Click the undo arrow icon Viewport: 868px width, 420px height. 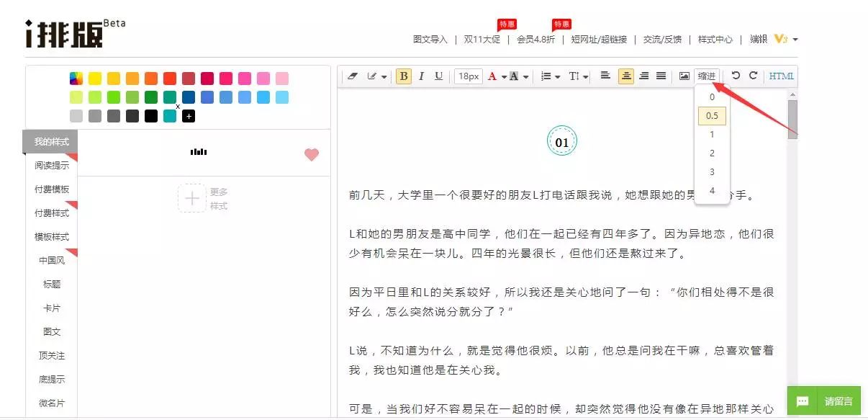tap(736, 76)
